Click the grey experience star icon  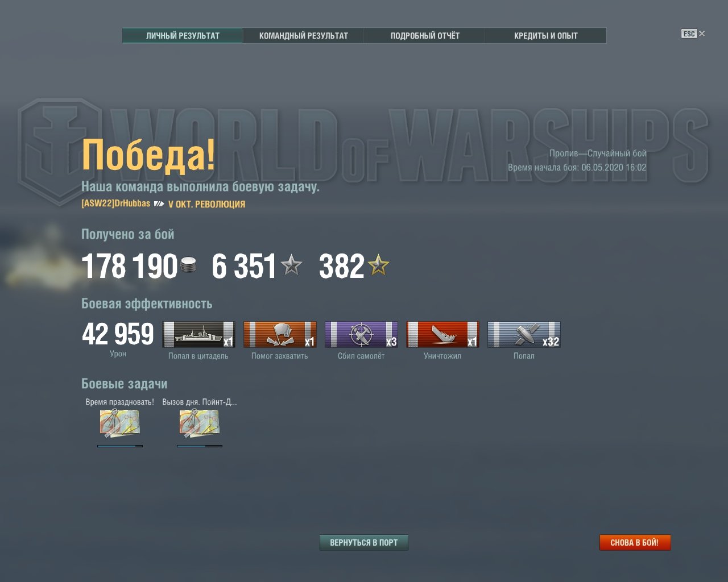point(292,265)
